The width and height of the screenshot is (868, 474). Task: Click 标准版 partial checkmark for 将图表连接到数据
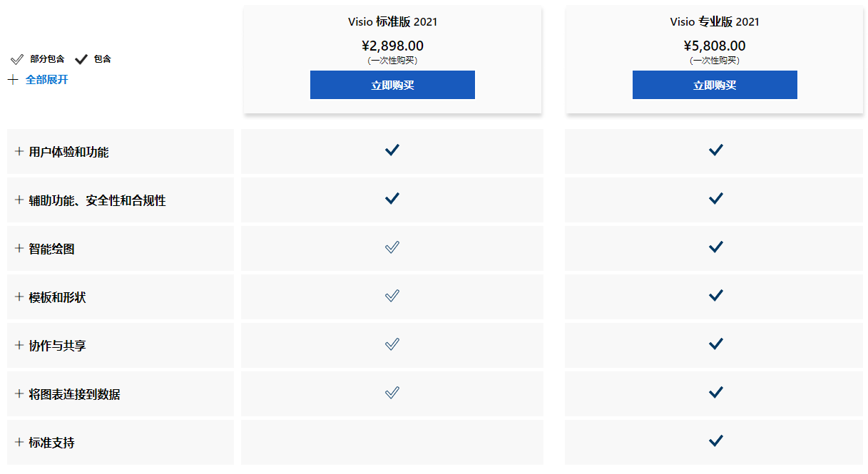(x=392, y=393)
